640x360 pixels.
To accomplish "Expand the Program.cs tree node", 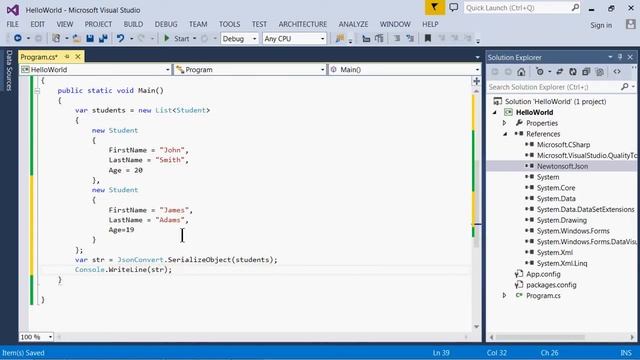I will click(504, 295).
